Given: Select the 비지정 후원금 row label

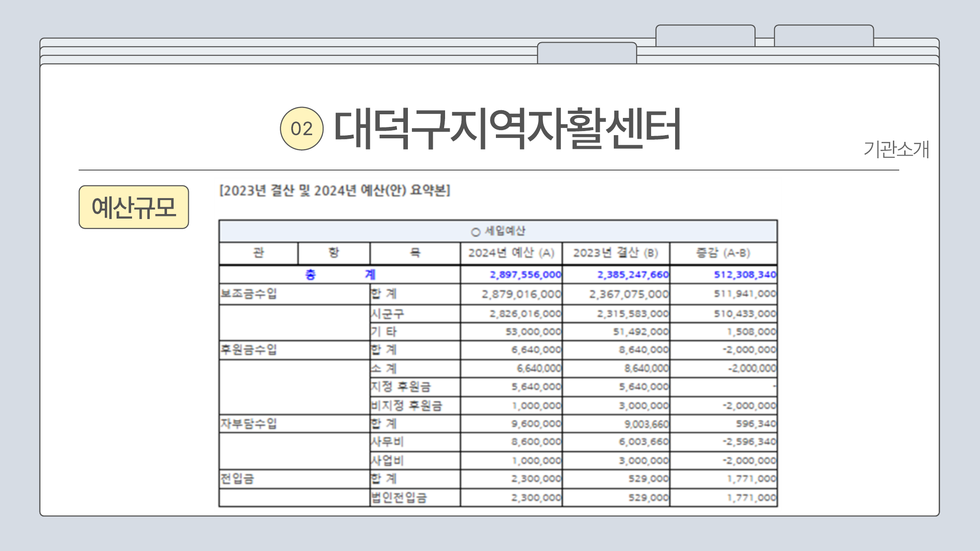Looking at the screenshot, I should (406, 405).
